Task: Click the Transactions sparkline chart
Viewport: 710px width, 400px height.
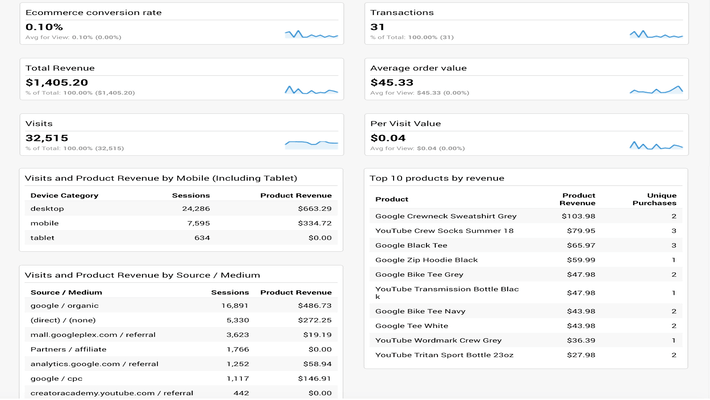Action: tap(656, 35)
